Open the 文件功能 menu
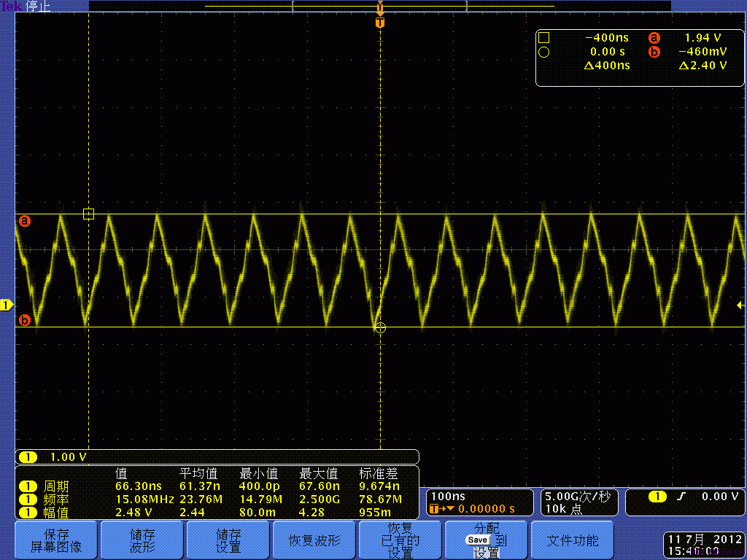 [x=573, y=540]
